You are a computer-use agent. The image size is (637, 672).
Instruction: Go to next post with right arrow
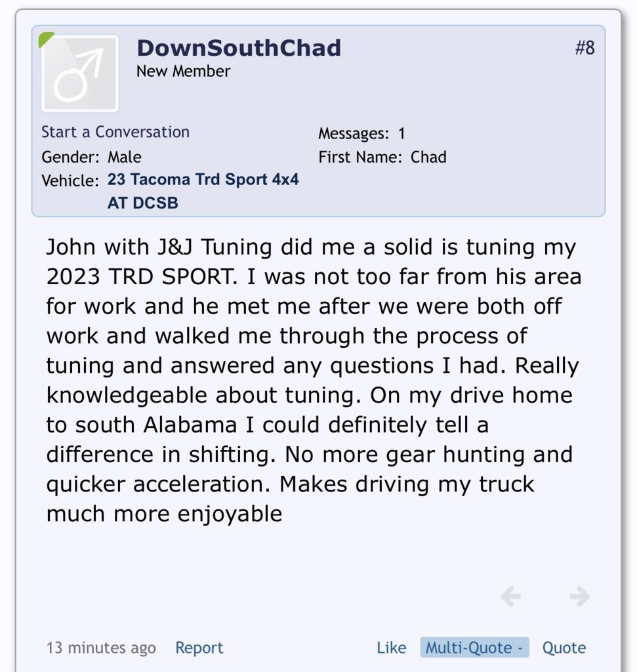[x=579, y=596]
